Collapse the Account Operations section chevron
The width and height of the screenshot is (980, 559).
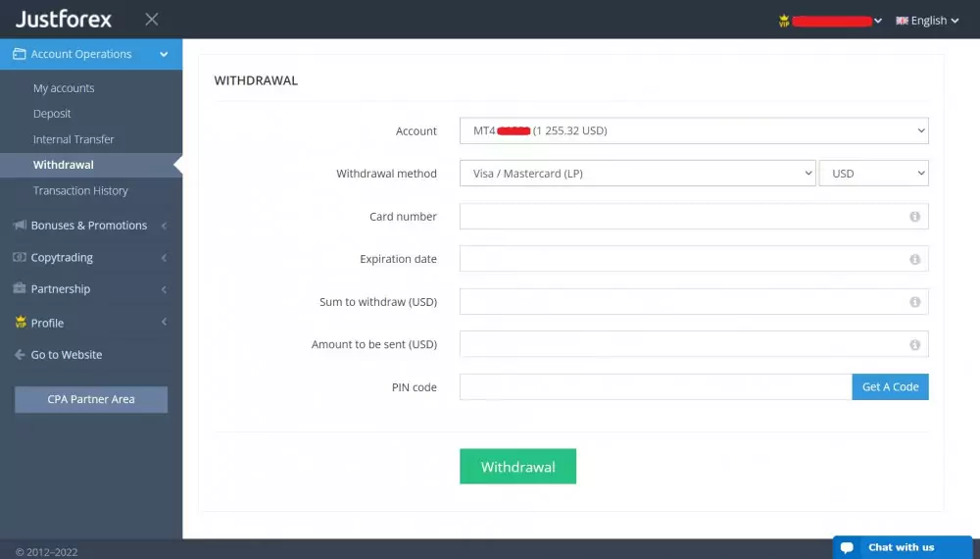pyautogui.click(x=164, y=54)
